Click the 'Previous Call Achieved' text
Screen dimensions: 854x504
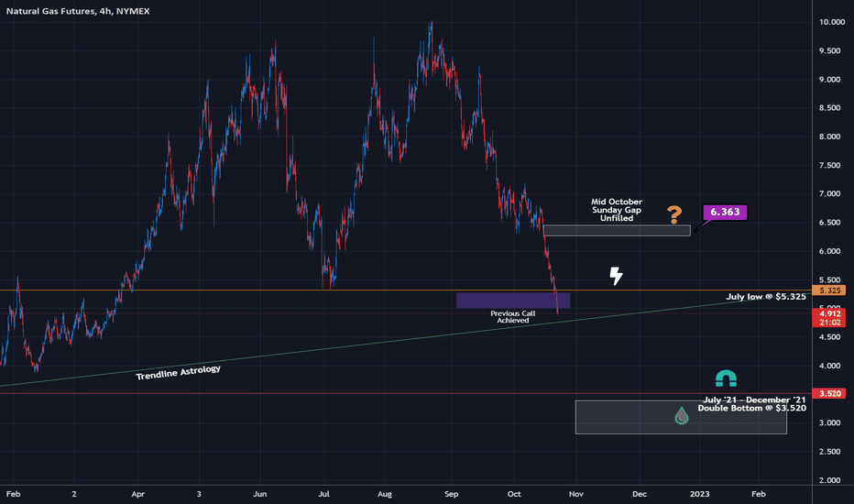point(512,317)
